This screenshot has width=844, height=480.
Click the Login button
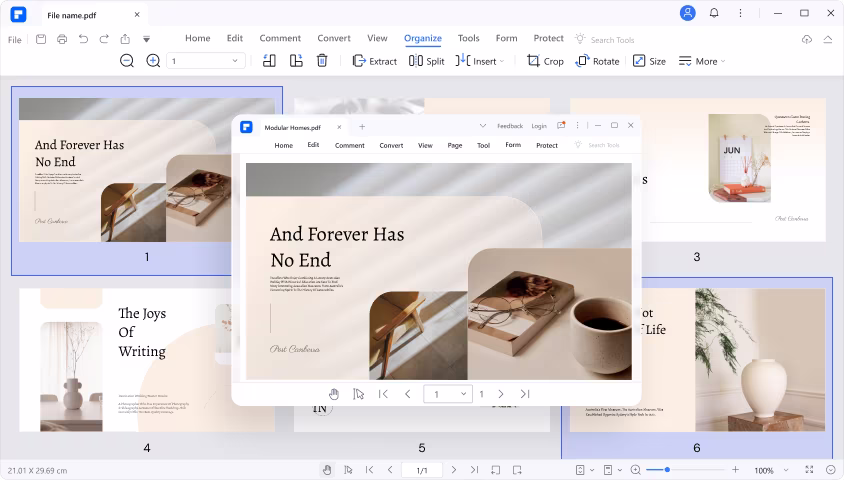point(539,126)
